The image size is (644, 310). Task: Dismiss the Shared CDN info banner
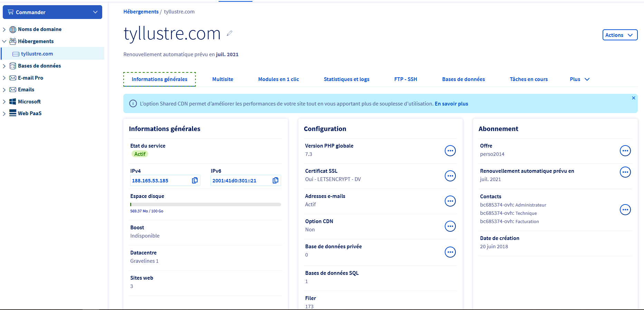pos(633,98)
